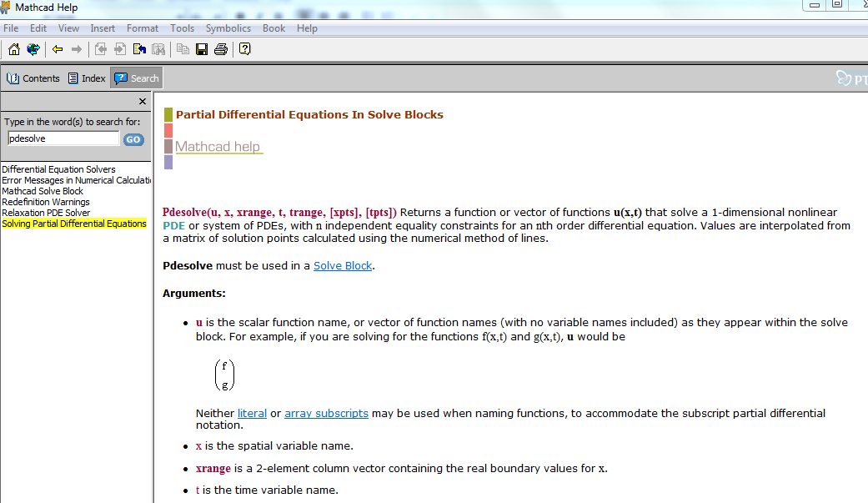Click the Partial Differential Equations In Solve Blocks heading
Viewport: 868px width, 503px height.
(x=309, y=114)
